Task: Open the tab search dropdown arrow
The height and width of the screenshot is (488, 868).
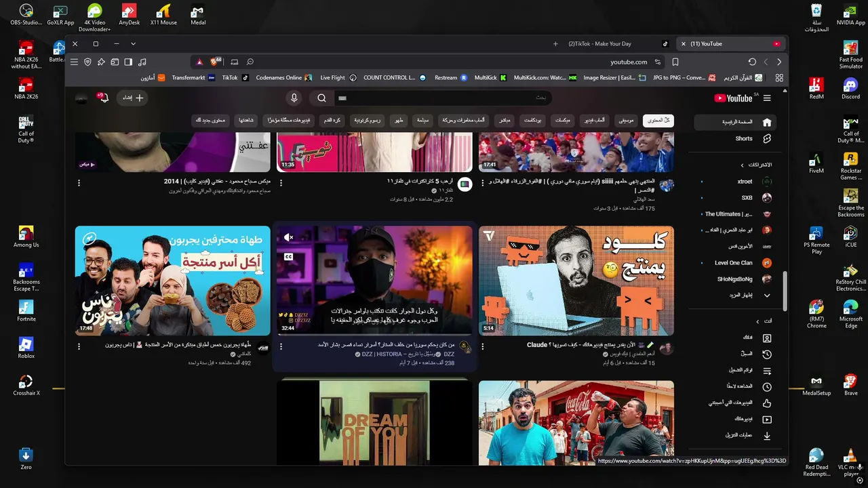Action: (133, 44)
